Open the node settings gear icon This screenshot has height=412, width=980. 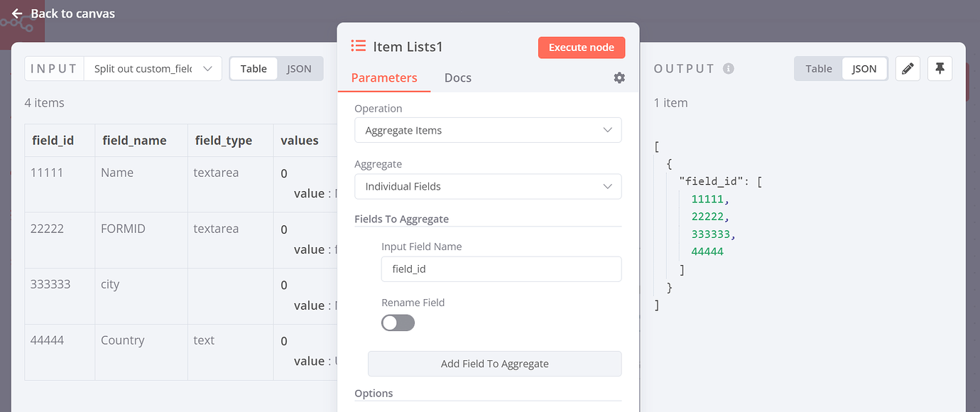coord(619,77)
